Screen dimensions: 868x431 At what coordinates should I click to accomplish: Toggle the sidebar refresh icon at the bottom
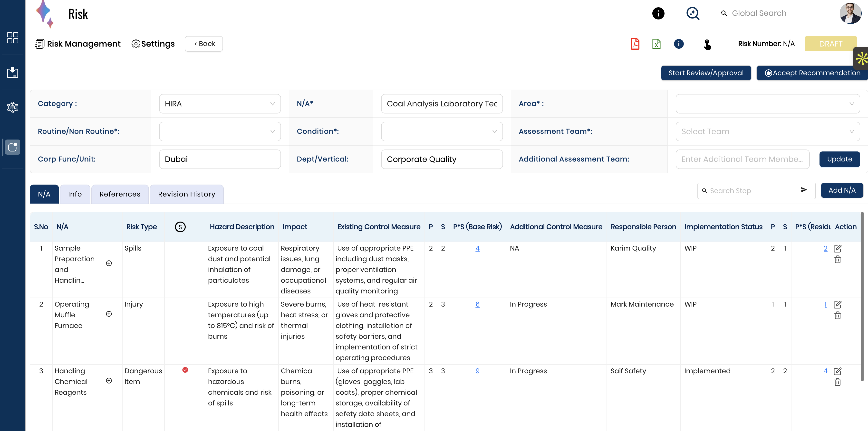(x=12, y=147)
